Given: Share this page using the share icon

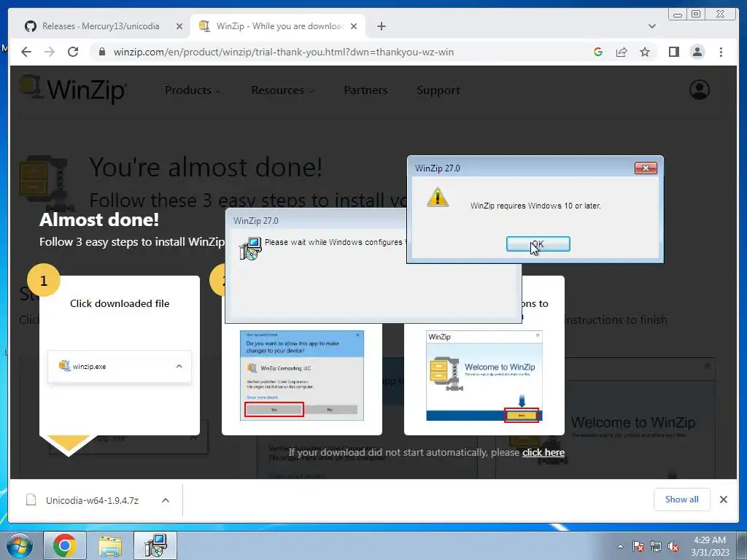Looking at the screenshot, I should click(622, 52).
